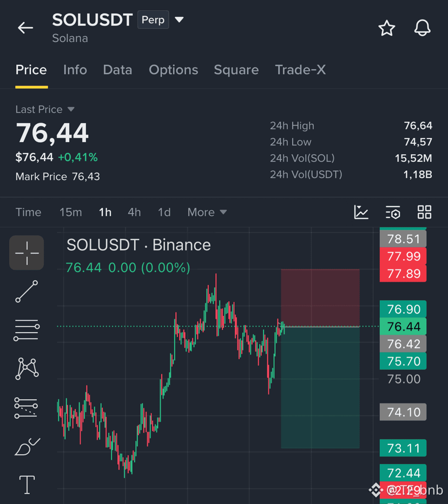Click the red 77.89 price label

[403, 274]
